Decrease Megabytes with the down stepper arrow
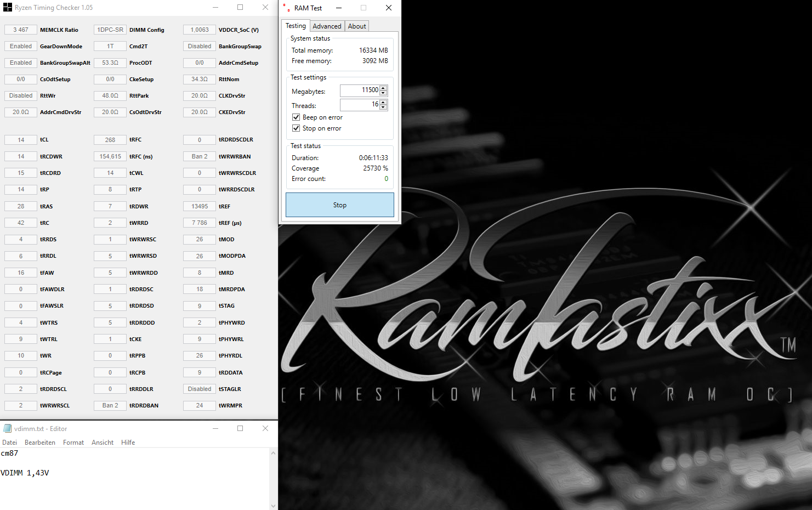Image resolution: width=812 pixels, height=510 pixels. click(x=383, y=93)
